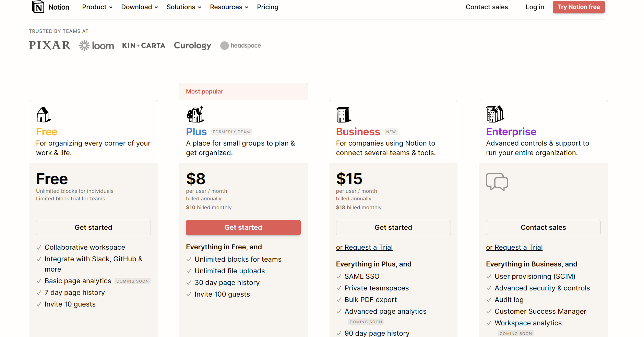Click Contact sales button in Enterprise card
The height and width of the screenshot is (337, 644).
543,227
